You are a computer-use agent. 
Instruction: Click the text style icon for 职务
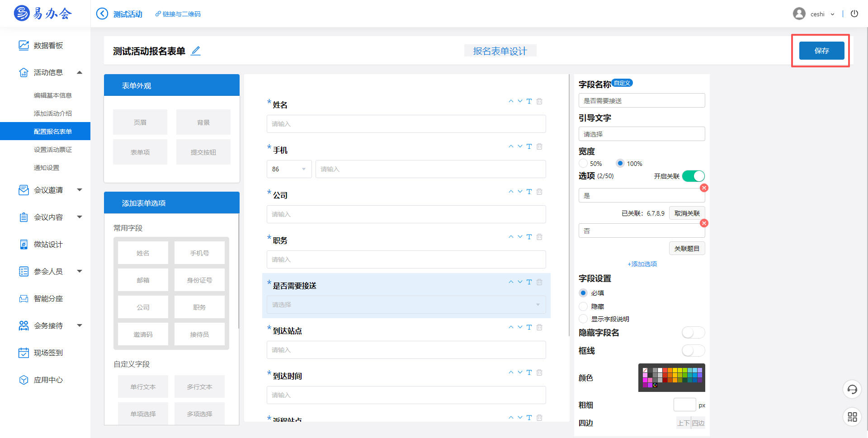pyautogui.click(x=529, y=237)
